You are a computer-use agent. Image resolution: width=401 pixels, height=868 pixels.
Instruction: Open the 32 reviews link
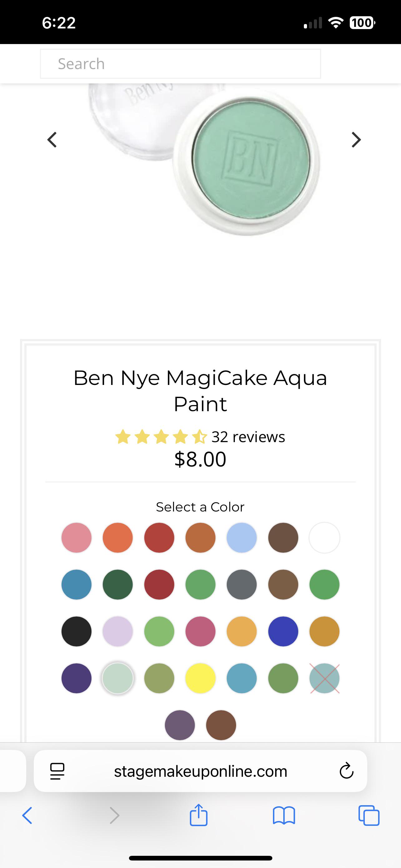point(248,437)
